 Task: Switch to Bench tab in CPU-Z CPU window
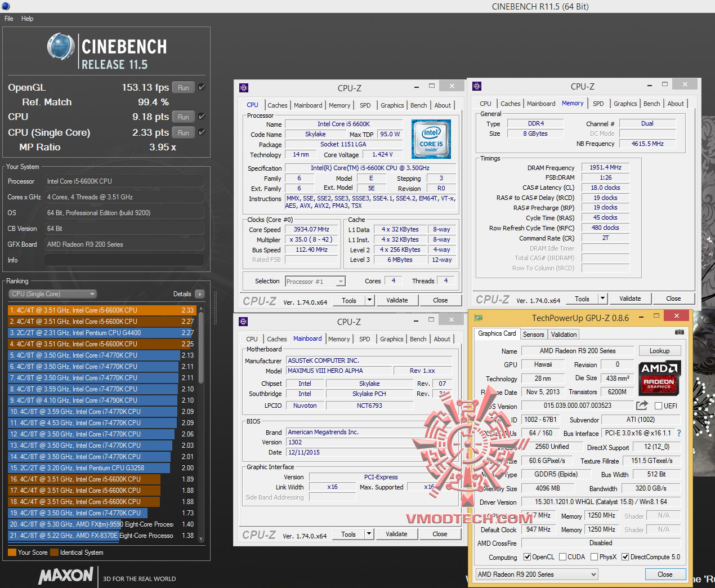click(x=418, y=105)
